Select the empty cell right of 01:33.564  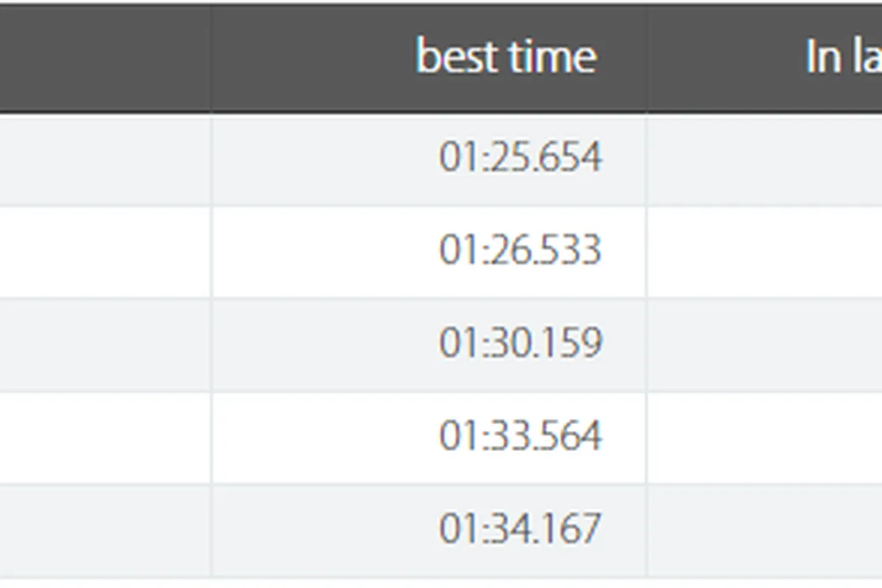[764, 437]
